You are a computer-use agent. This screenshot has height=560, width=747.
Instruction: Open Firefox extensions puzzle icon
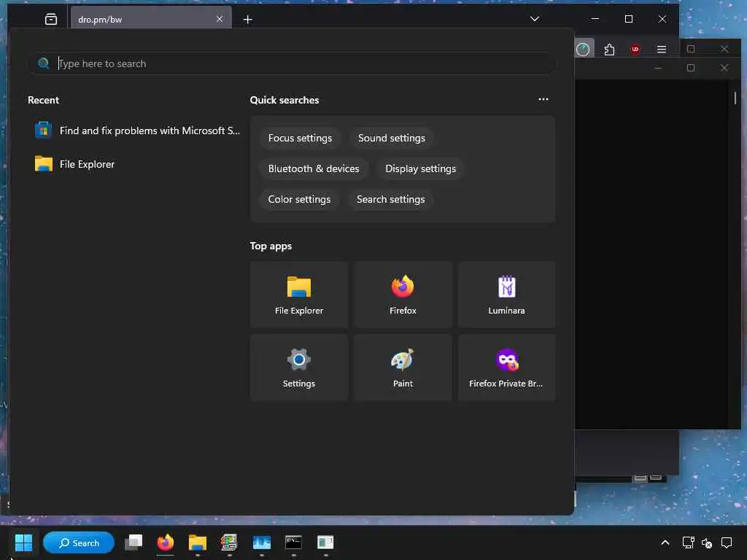pos(609,50)
